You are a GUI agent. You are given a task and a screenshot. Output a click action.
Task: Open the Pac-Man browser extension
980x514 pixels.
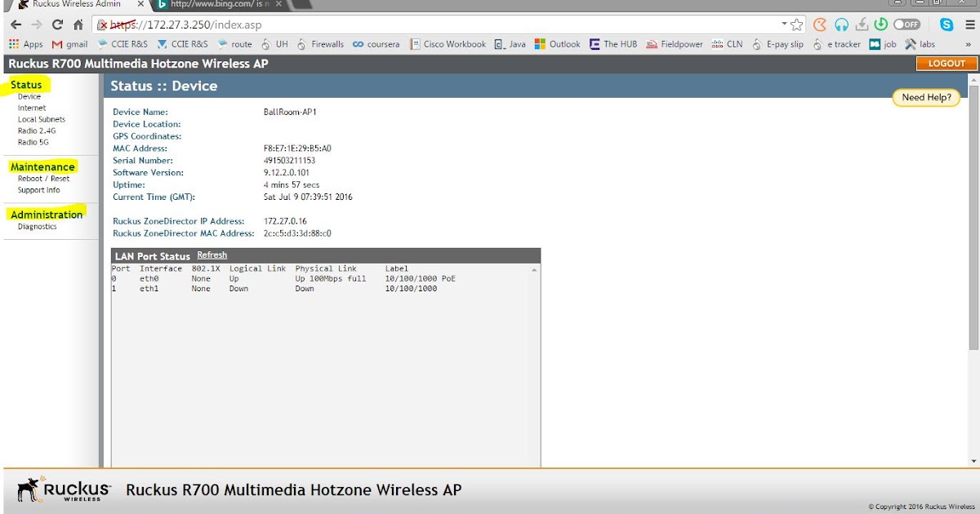(819, 24)
